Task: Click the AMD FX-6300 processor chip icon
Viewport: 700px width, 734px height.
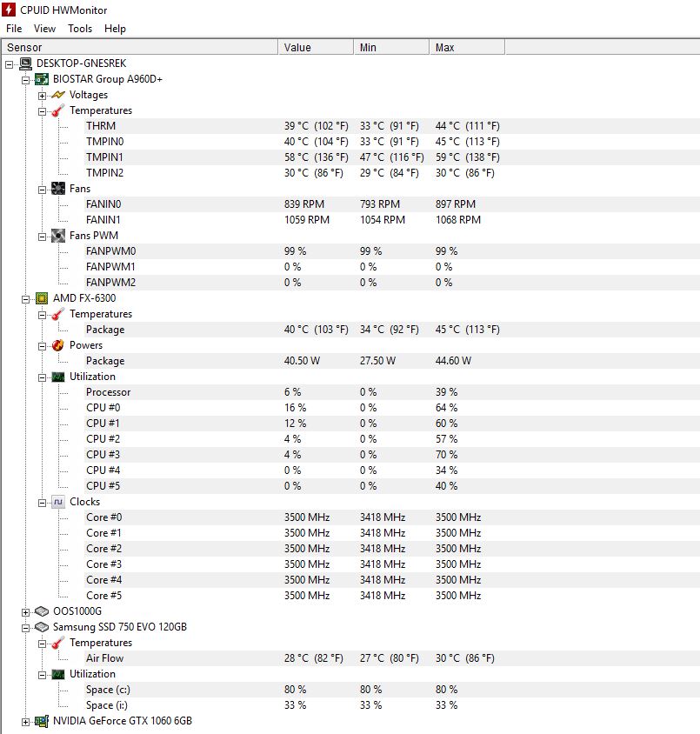Action: point(42,298)
